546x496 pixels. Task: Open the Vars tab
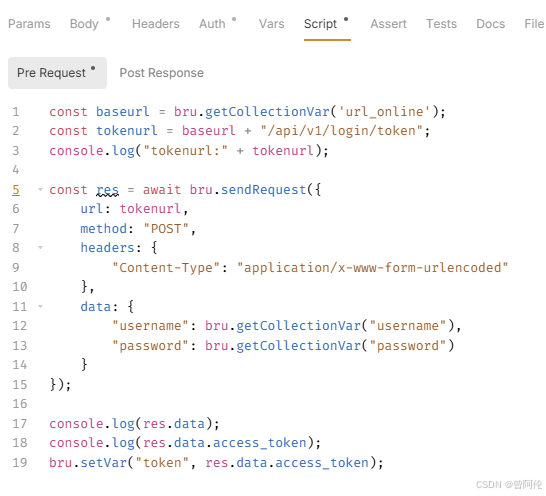(x=271, y=24)
